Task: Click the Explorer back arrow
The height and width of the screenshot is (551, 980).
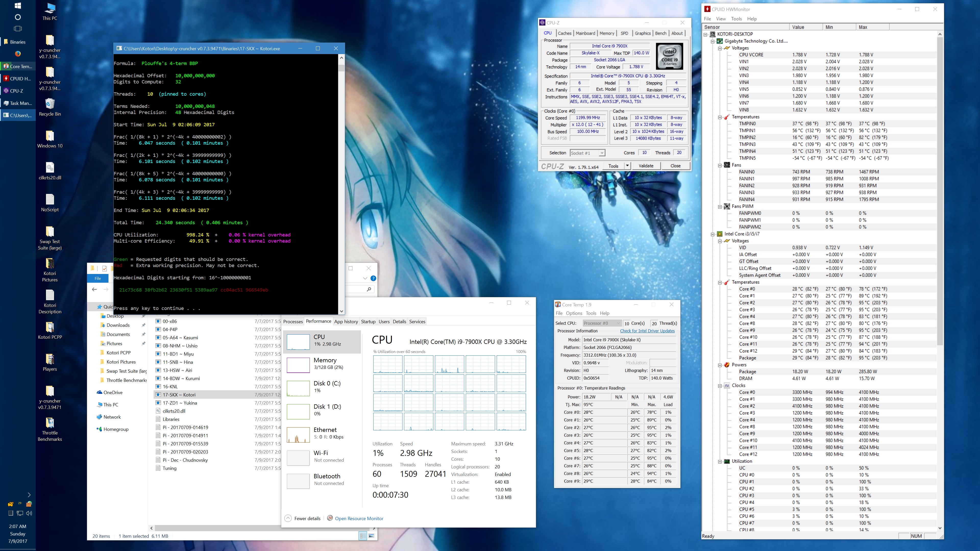Action: tap(94, 289)
